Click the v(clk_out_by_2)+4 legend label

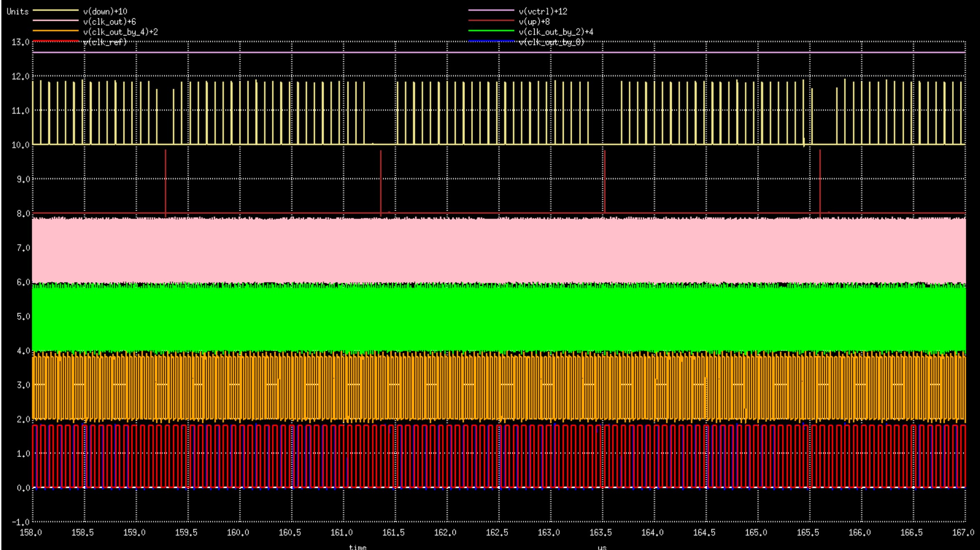[x=556, y=32]
